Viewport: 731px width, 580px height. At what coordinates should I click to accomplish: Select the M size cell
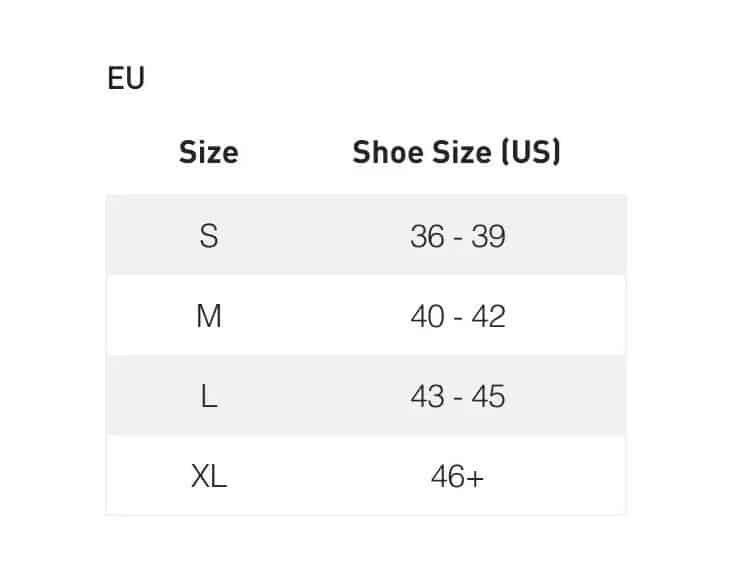pos(208,316)
